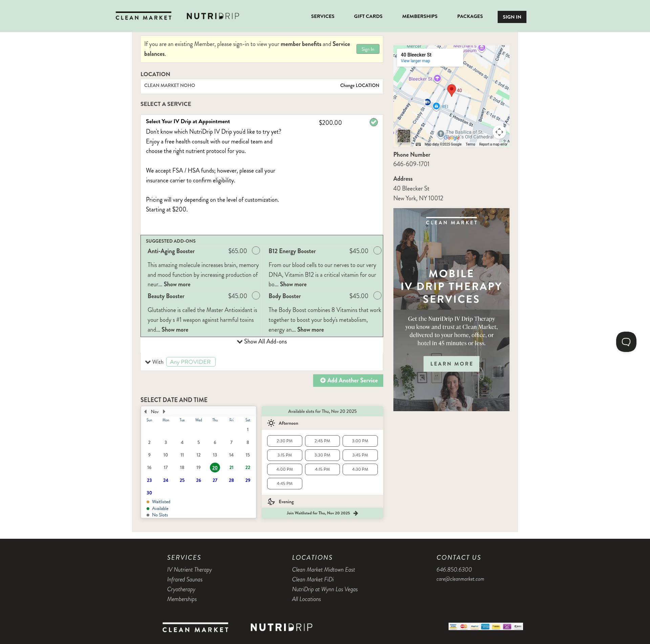Click the map Terms link

coord(470,145)
